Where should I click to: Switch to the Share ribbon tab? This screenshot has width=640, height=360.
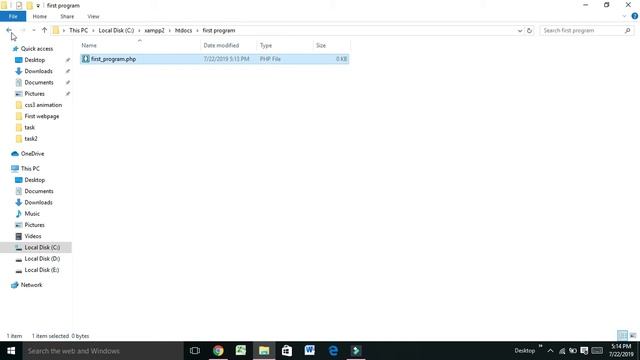tap(67, 16)
